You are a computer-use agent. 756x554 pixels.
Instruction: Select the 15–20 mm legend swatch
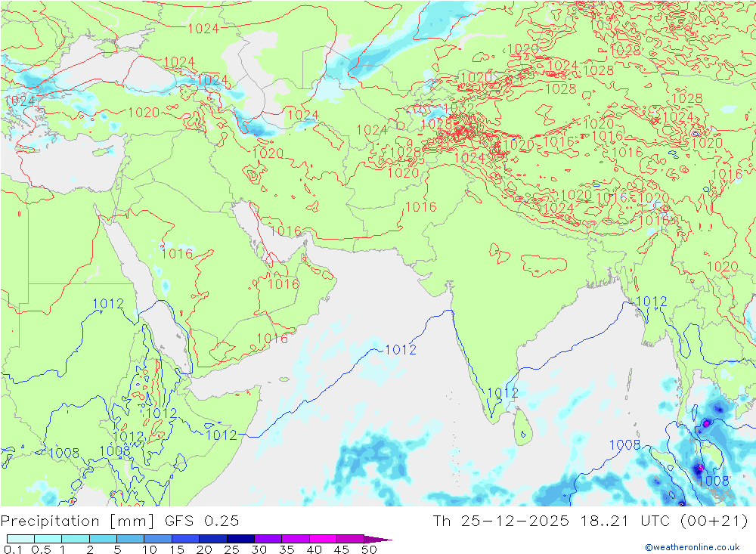(185, 539)
